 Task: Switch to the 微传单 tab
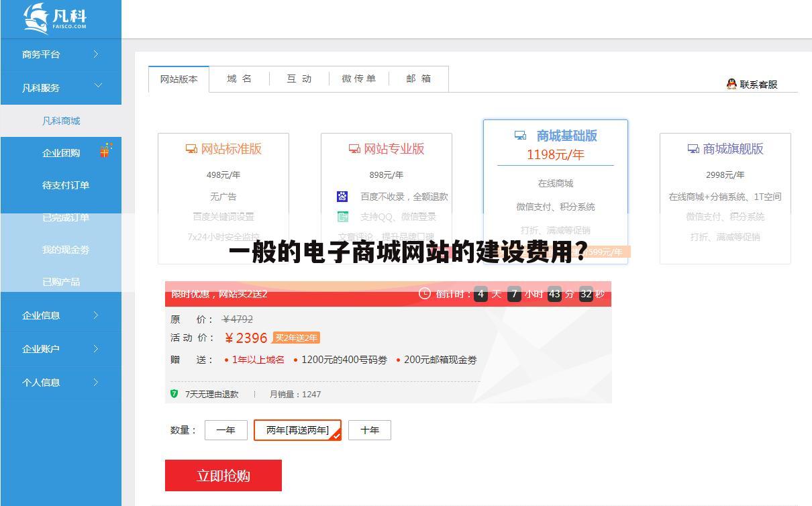pyautogui.click(x=358, y=79)
